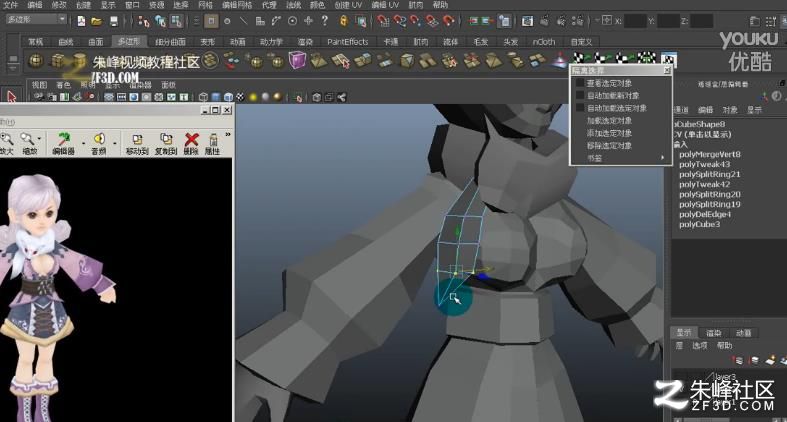Enable 查看选定对象 checkbox
The height and width of the screenshot is (422, 787).
coord(580,83)
